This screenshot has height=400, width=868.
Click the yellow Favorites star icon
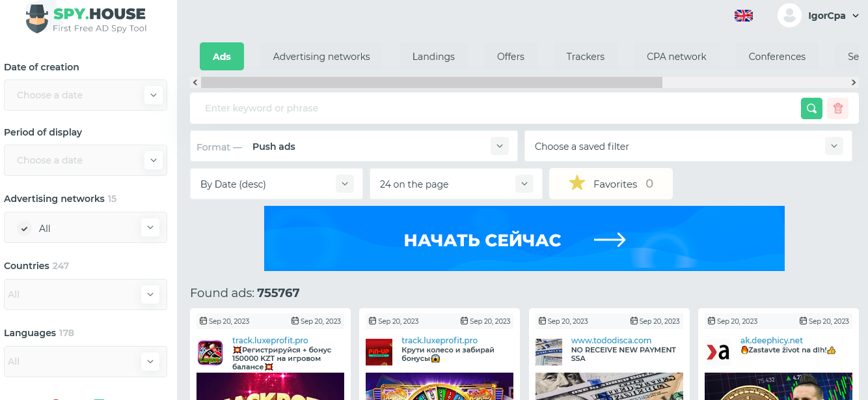click(x=576, y=184)
